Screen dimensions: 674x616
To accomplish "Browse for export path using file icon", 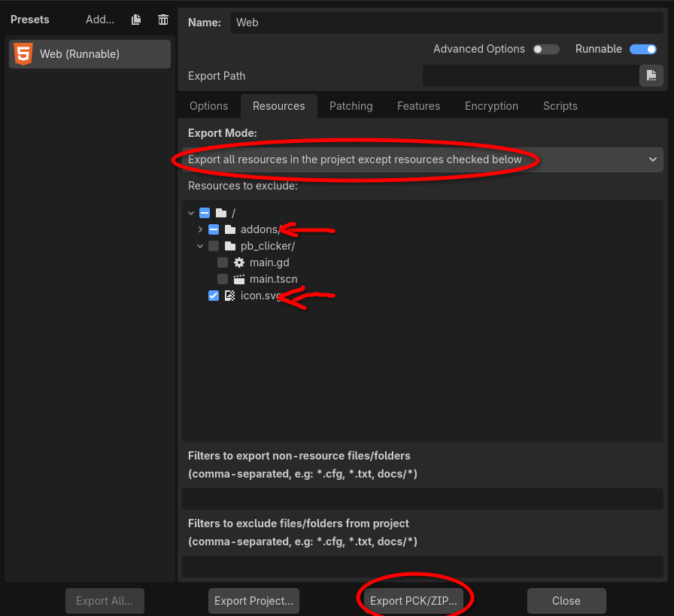I will [x=651, y=76].
